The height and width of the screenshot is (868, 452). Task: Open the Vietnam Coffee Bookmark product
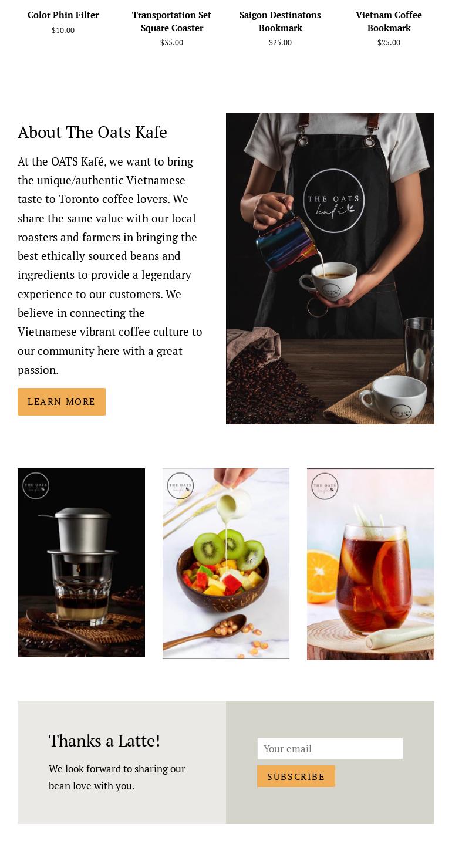tap(389, 21)
